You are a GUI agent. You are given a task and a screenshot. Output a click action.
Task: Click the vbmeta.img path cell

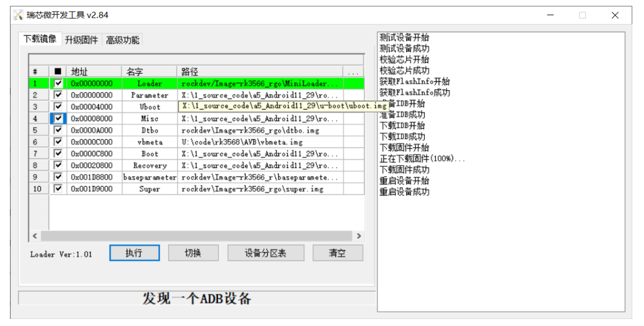tap(260, 142)
